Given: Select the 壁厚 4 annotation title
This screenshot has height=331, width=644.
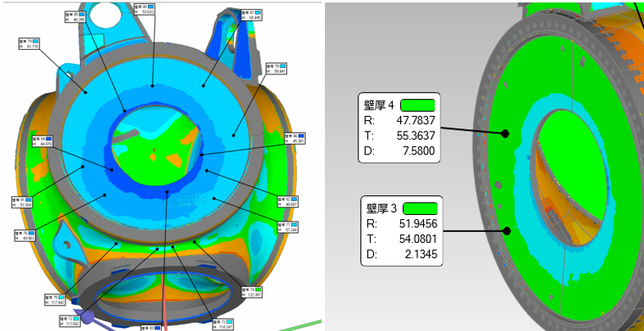Looking at the screenshot, I should (379, 105).
